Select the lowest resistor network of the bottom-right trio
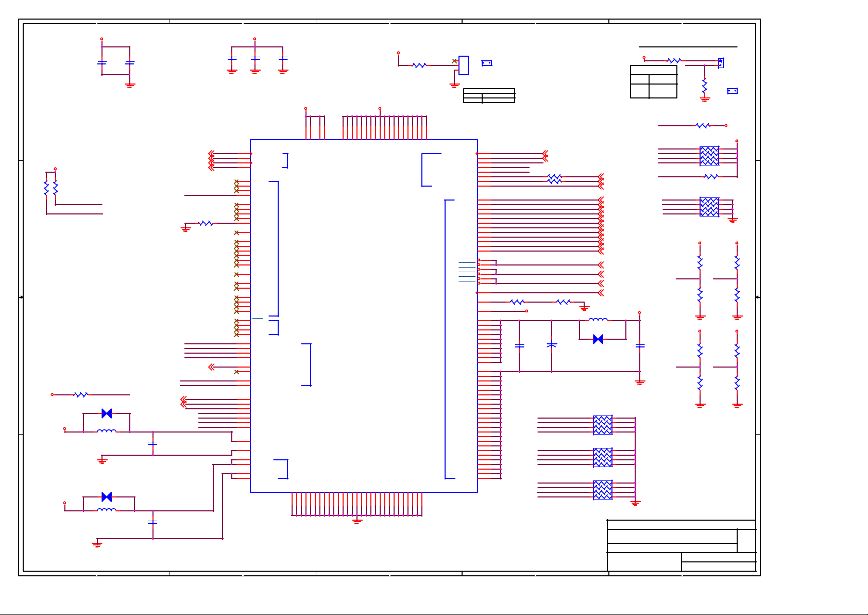The height and width of the screenshot is (615, 868). pos(603,490)
